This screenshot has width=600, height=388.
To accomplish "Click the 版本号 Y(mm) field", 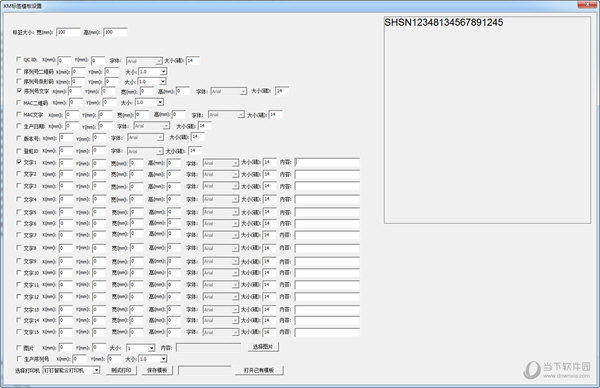I will click(100, 138).
